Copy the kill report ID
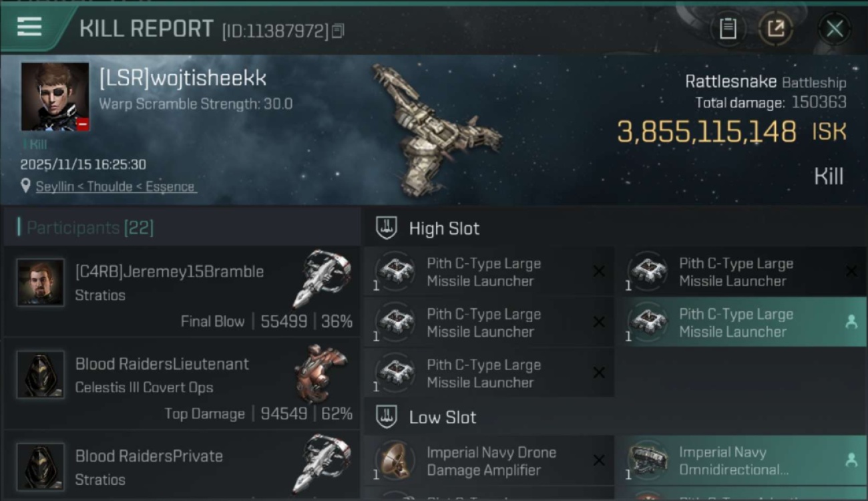This screenshot has width=868, height=501. (338, 31)
